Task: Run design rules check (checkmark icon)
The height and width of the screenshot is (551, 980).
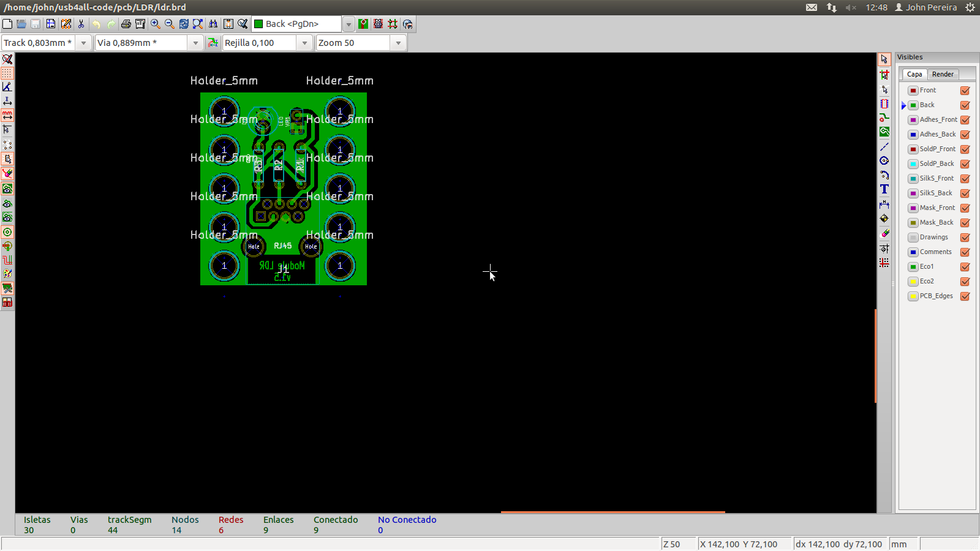Action: tap(243, 24)
